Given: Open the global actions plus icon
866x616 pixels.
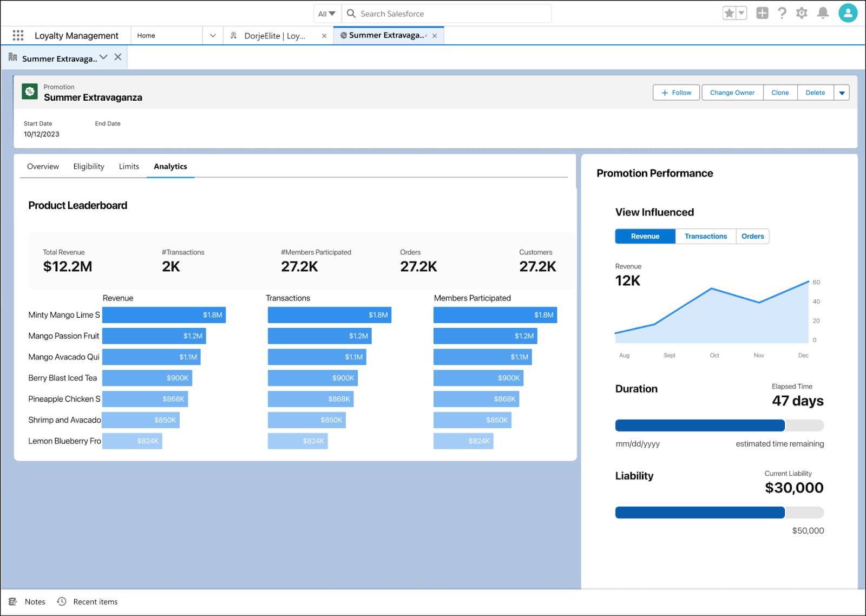Looking at the screenshot, I should [x=762, y=13].
